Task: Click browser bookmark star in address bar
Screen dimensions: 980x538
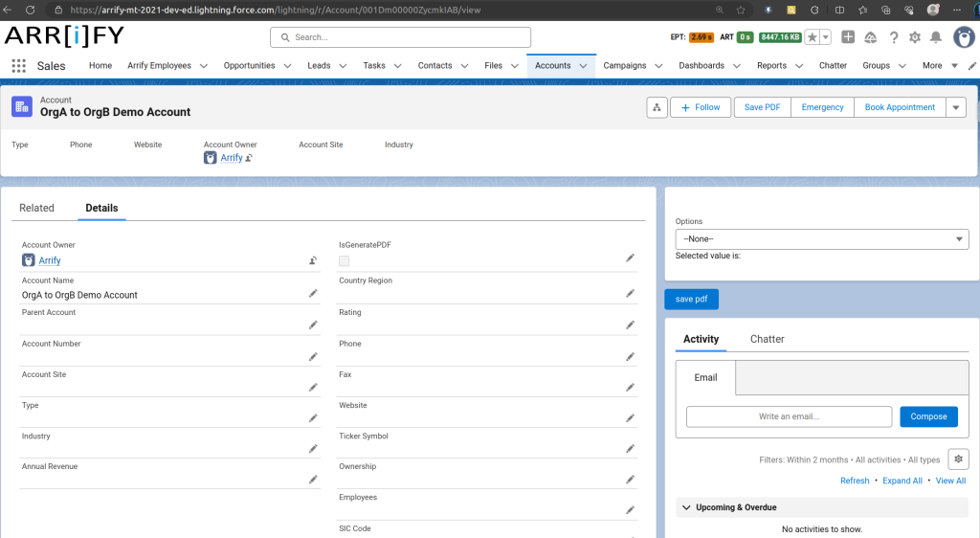Action: (741, 10)
